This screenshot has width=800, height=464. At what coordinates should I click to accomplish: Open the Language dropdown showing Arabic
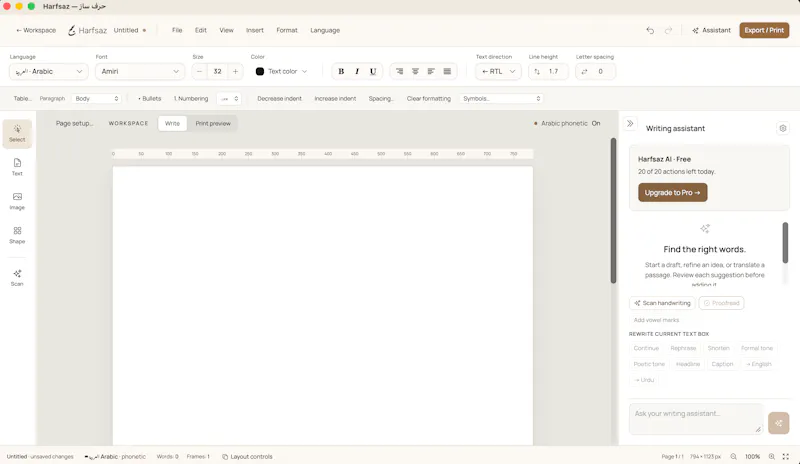click(48, 71)
